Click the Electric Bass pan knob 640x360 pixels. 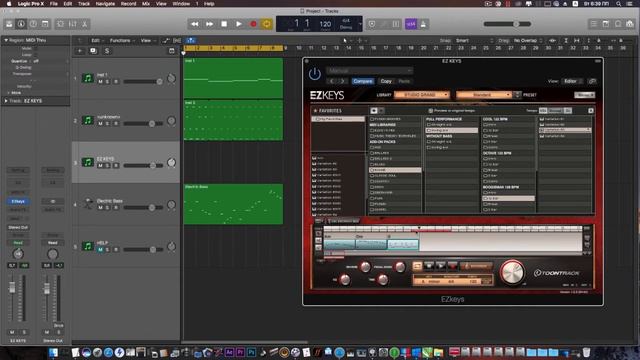[171, 204]
